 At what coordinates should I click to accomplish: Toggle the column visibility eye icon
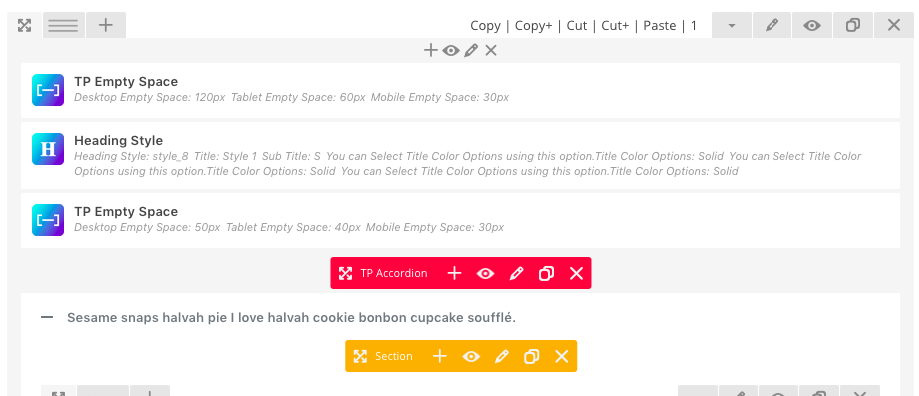[x=451, y=51]
